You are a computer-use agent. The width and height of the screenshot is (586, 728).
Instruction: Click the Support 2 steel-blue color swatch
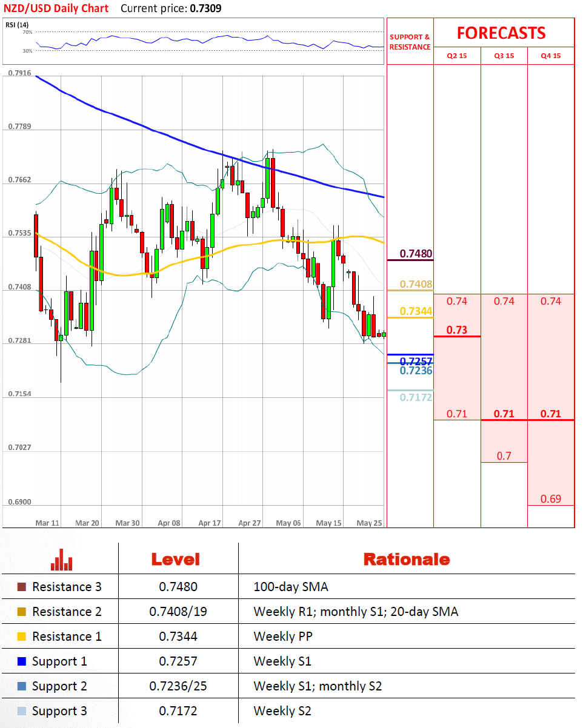coord(22,686)
